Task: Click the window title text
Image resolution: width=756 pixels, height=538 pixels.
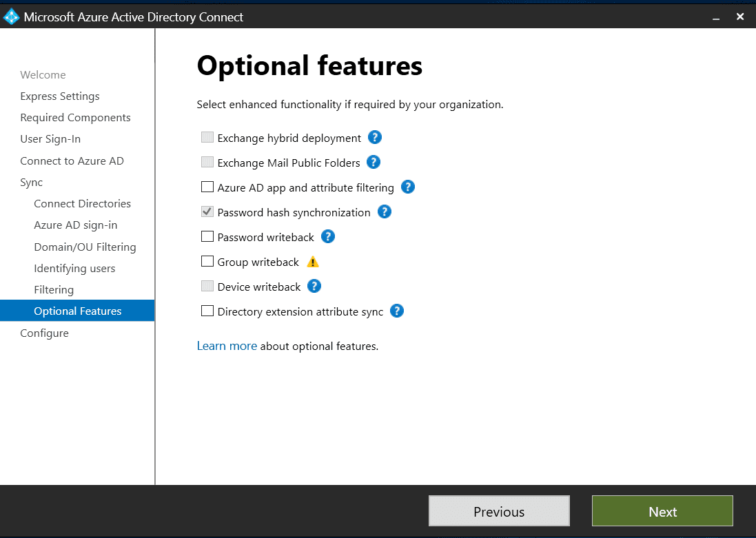Action: pos(134,17)
